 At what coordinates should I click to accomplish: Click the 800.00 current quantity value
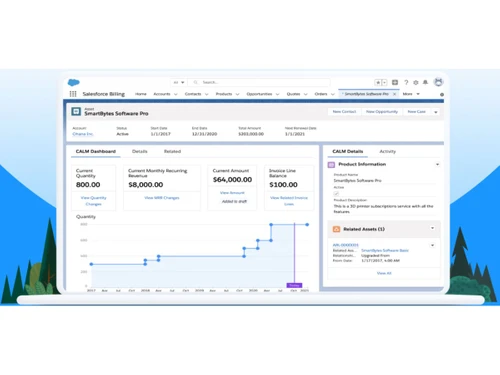(88, 185)
